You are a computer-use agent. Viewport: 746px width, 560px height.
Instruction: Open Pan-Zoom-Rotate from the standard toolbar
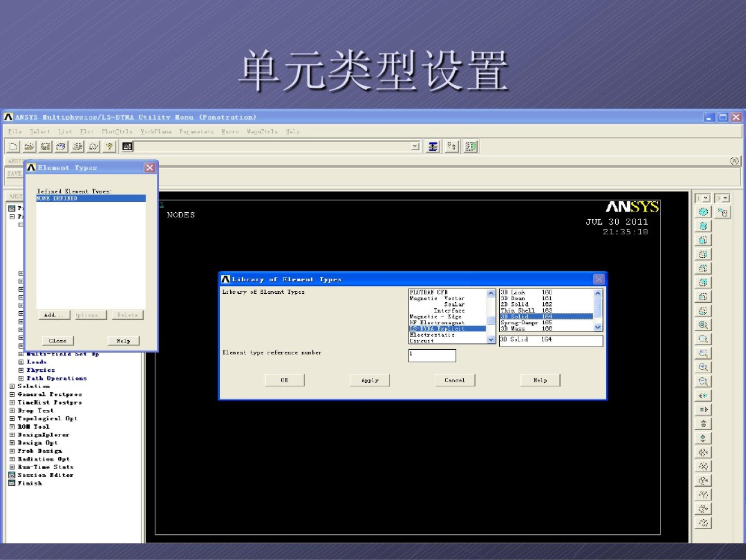(x=61, y=146)
